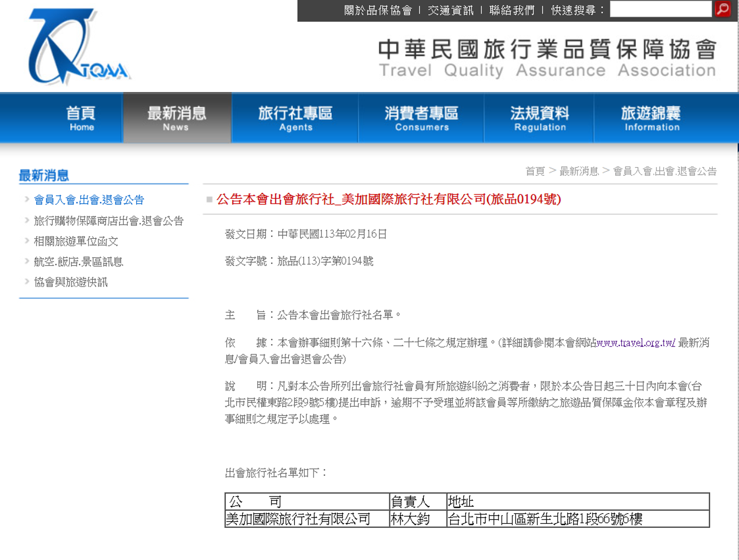
Task: Go to 首頁 Home nav tab
Action: click(x=81, y=118)
